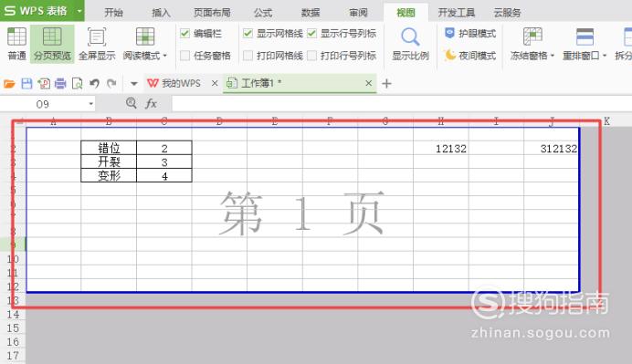The width and height of the screenshot is (632, 364).
Task: Click the name box showing O9
Action: point(43,104)
